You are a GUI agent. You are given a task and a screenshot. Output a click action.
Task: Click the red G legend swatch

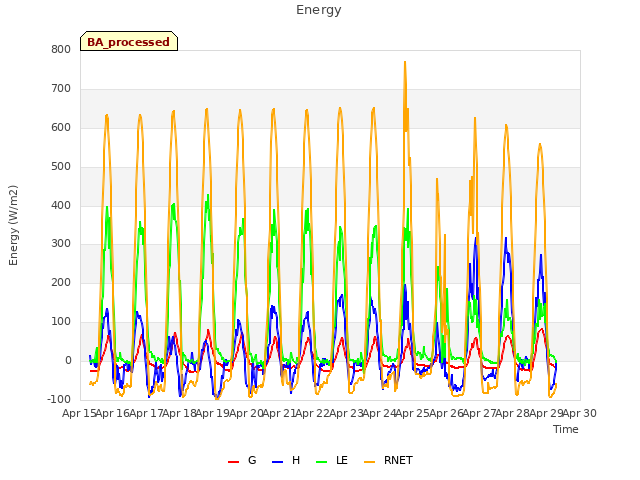click(x=233, y=462)
